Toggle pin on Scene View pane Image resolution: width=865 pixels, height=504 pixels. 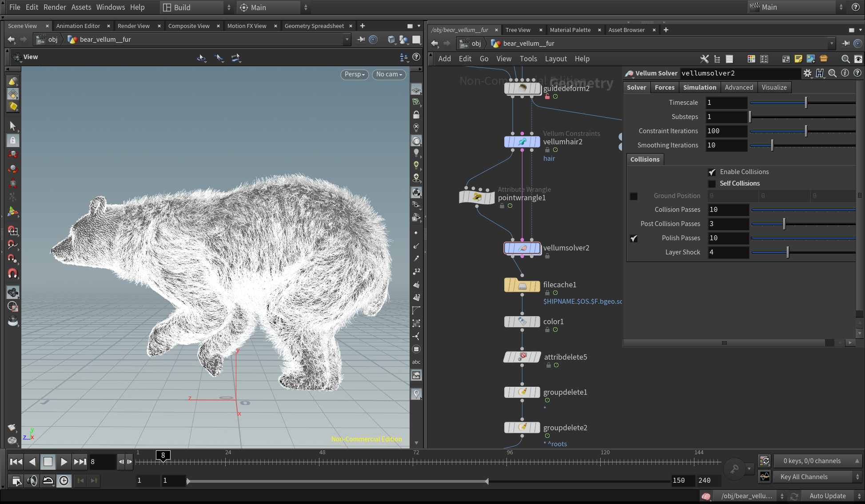click(x=361, y=39)
